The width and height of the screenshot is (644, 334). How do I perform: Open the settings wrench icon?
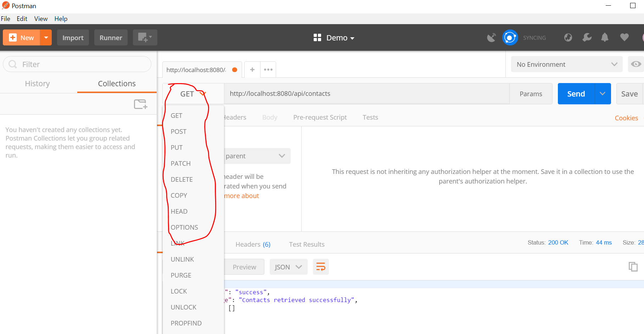click(x=587, y=38)
